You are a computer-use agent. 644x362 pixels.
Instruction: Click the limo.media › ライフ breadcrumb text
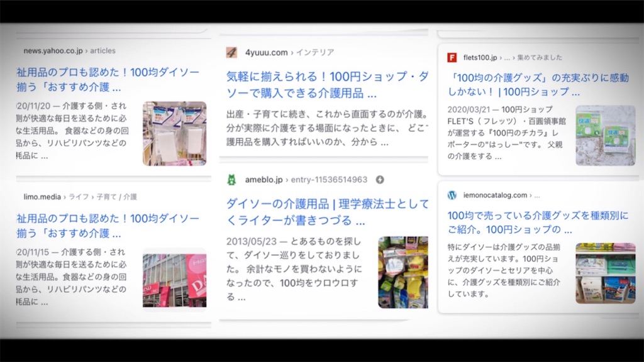80,197
